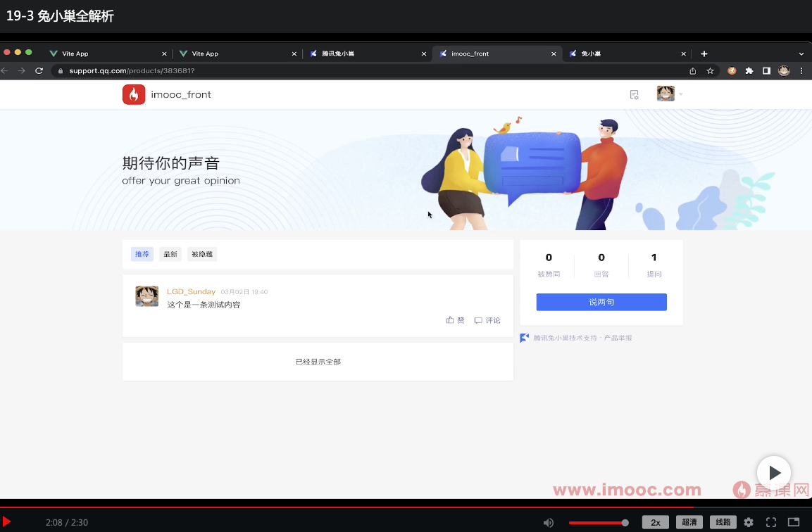Click the LGD_Sunday post author avatar
This screenshot has width=812, height=532.
coord(146,297)
